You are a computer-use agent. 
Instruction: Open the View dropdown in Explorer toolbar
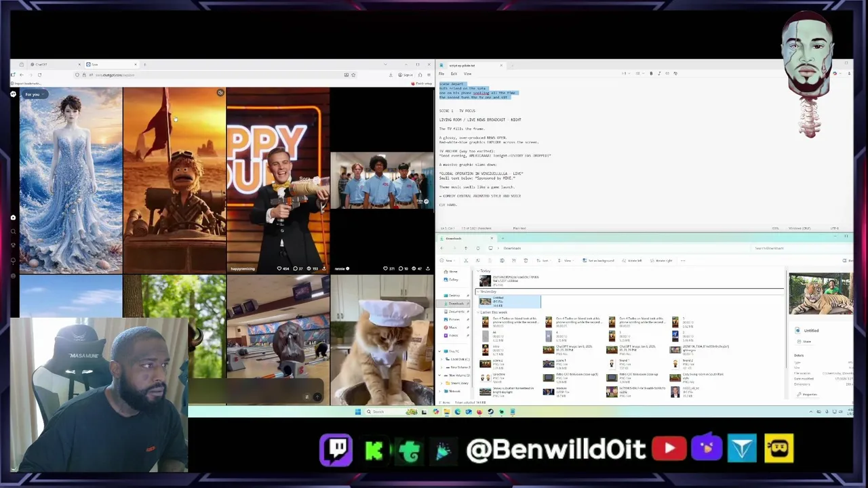click(564, 261)
